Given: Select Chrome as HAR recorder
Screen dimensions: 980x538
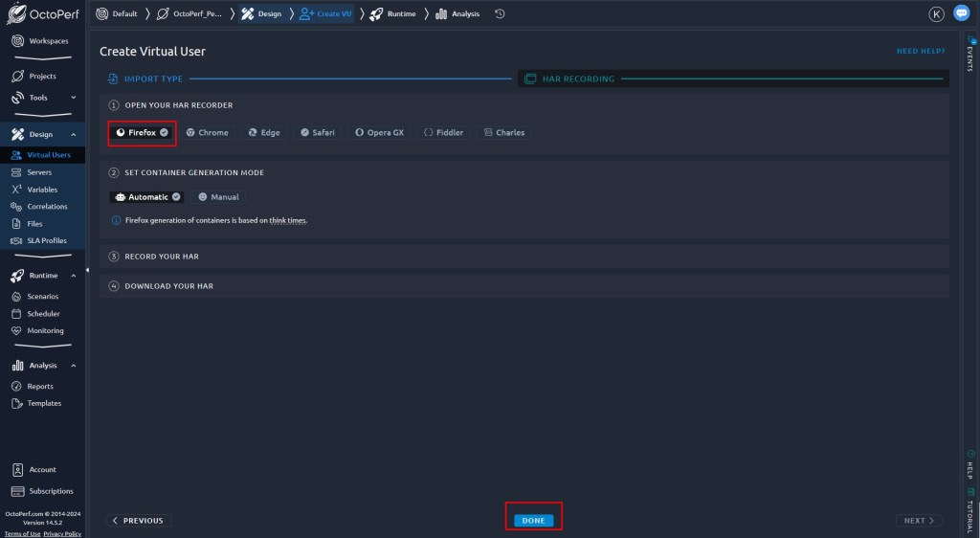Looking at the screenshot, I should [208, 132].
